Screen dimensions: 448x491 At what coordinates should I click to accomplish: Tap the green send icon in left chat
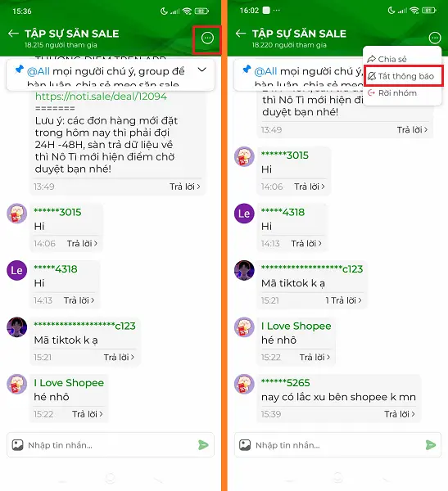click(203, 444)
